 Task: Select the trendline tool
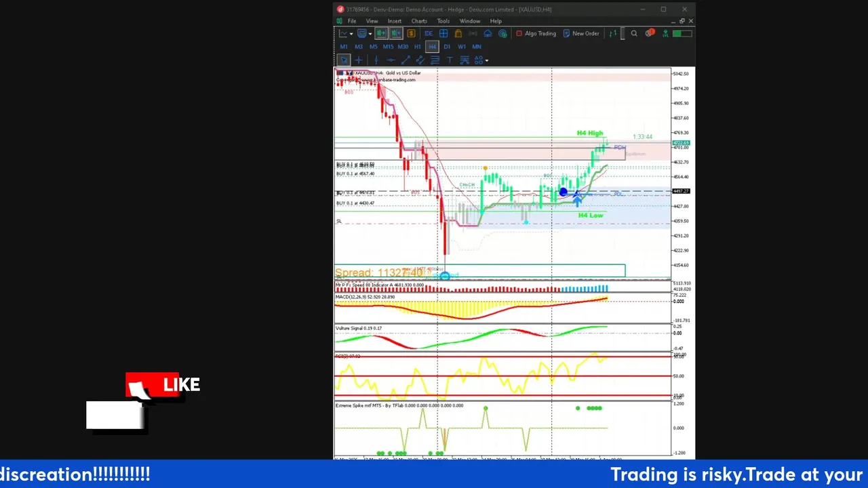(x=406, y=60)
